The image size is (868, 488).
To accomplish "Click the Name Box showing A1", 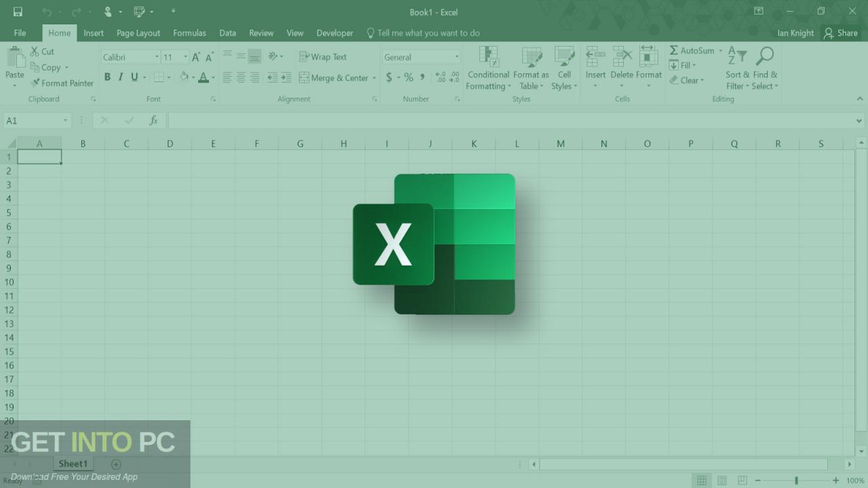I will tap(37, 121).
